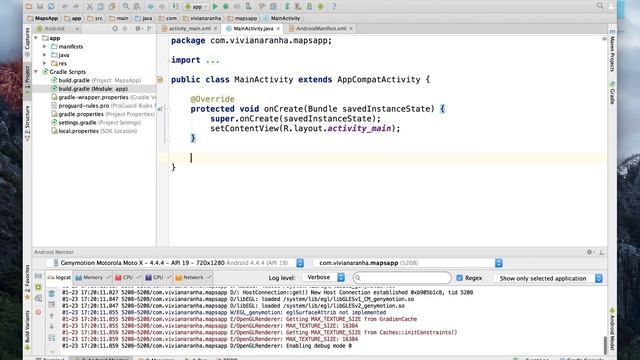Select settings.gradle in project tree
Screen dimensions: 640x360
(x=96, y=122)
